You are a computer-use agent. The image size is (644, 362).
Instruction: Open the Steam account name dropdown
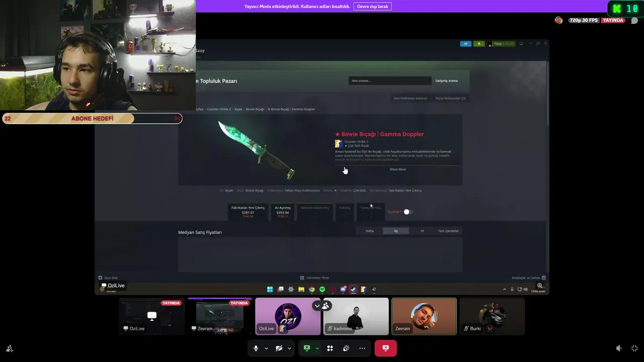coord(504,44)
